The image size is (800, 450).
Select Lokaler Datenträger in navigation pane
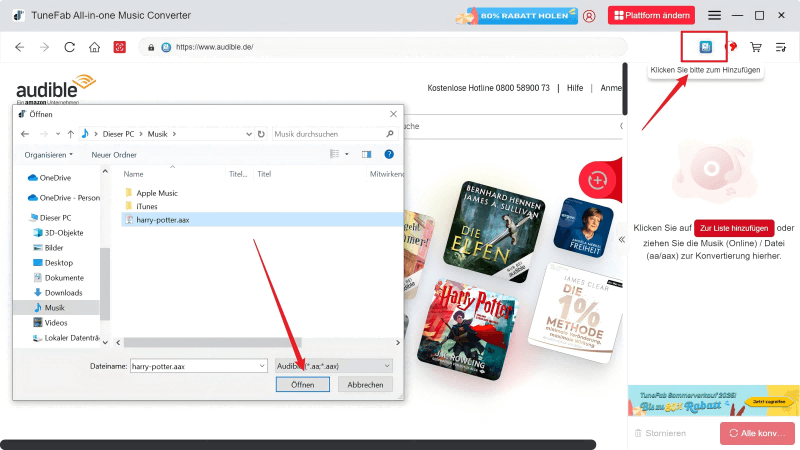[x=66, y=338]
